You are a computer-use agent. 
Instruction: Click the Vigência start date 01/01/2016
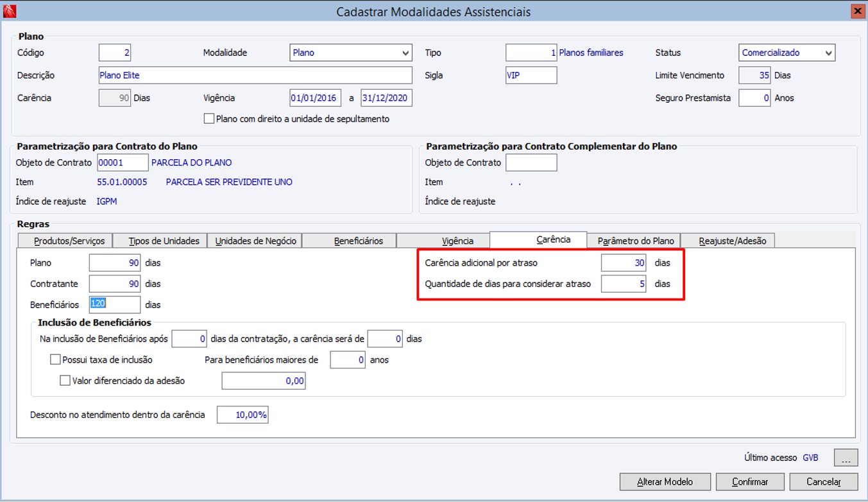point(316,98)
